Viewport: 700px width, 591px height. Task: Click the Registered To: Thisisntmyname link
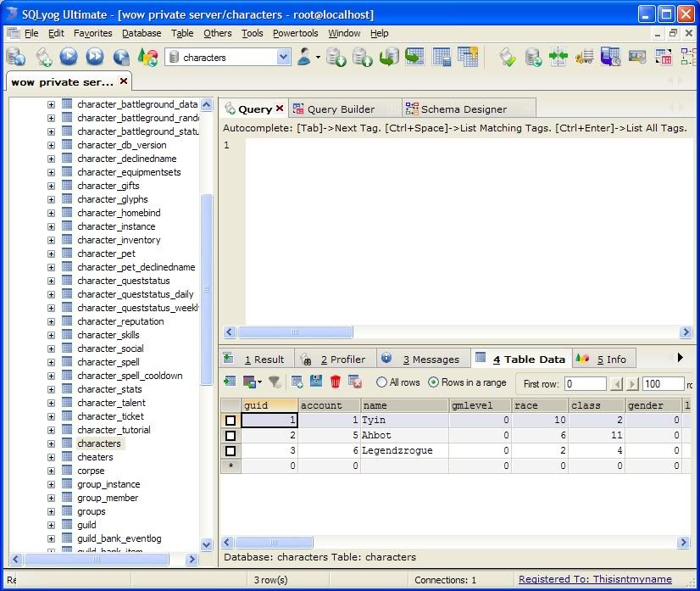point(595,579)
